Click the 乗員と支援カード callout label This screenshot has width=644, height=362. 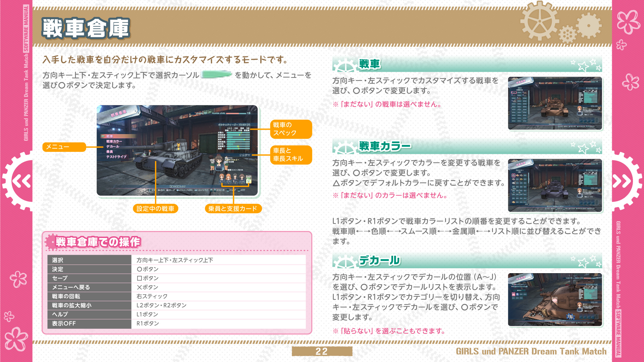point(233,208)
